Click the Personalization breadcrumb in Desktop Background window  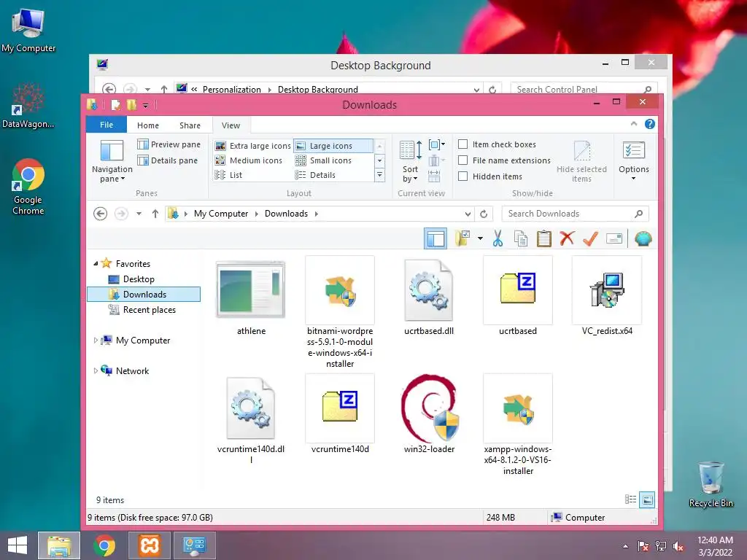231,89
